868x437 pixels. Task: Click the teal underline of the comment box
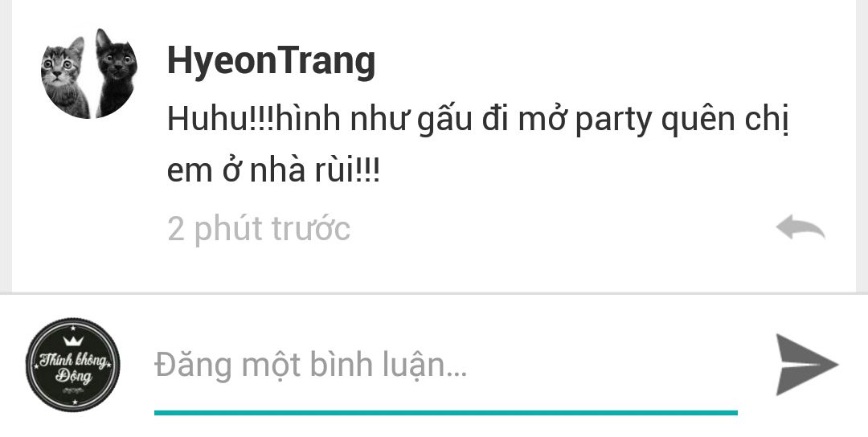pyautogui.click(x=445, y=413)
